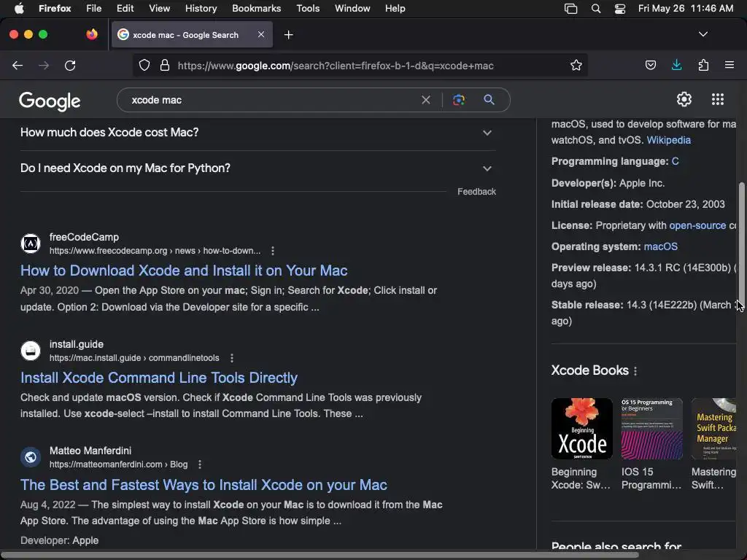The width and height of the screenshot is (747, 560).
Task: Follow the Wikipedia link in knowledge panel
Action: [668, 140]
